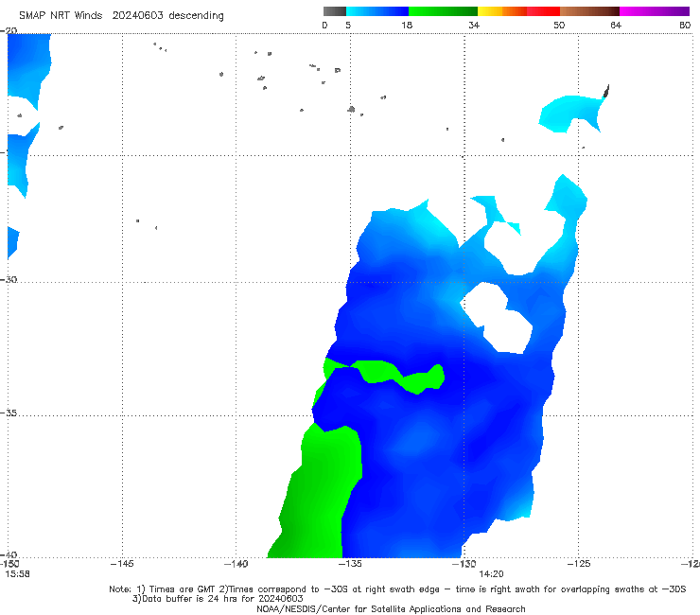Click the colorbar label '64'
This screenshot has width=700, height=615.
click(616, 25)
